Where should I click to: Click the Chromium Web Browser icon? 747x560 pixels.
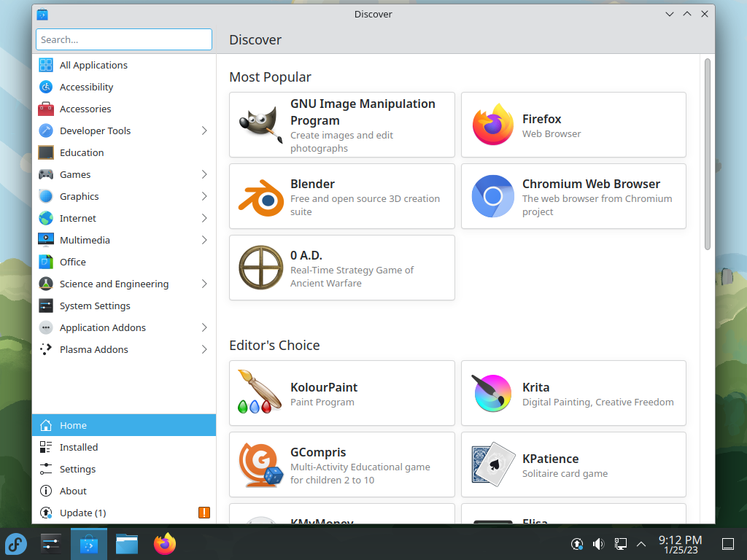coord(493,196)
